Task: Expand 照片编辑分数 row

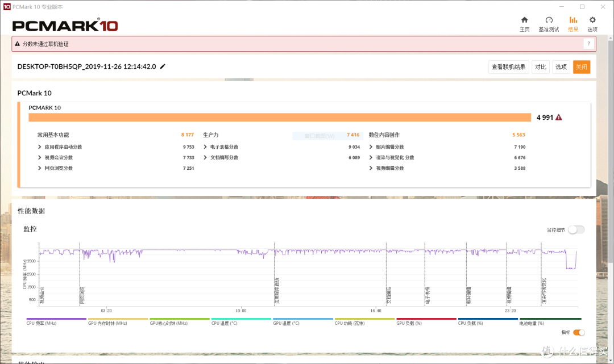Action: tap(371, 147)
